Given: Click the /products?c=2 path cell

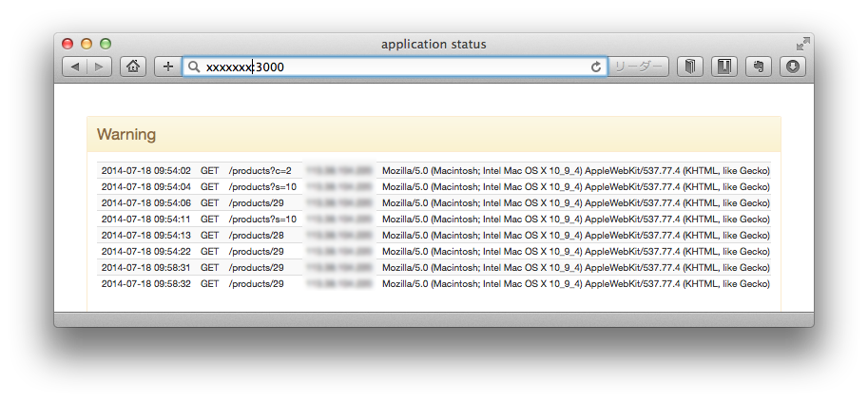Looking at the screenshot, I should pos(260,170).
